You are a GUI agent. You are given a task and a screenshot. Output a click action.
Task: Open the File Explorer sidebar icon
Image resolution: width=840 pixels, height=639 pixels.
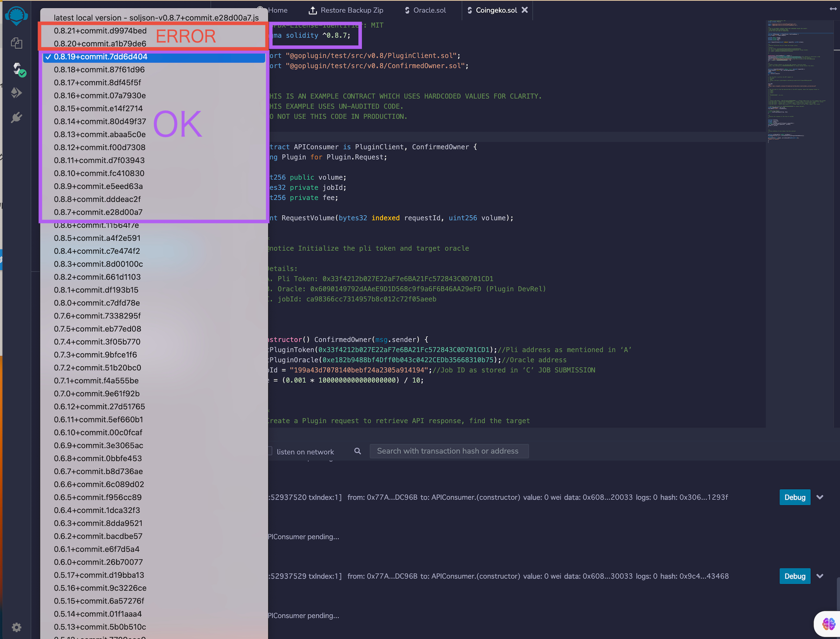pyautogui.click(x=16, y=43)
